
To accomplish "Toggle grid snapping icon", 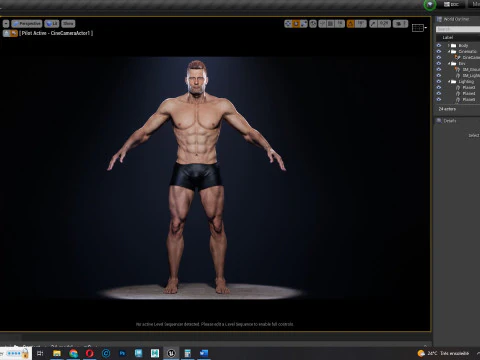I will [331, 24].
